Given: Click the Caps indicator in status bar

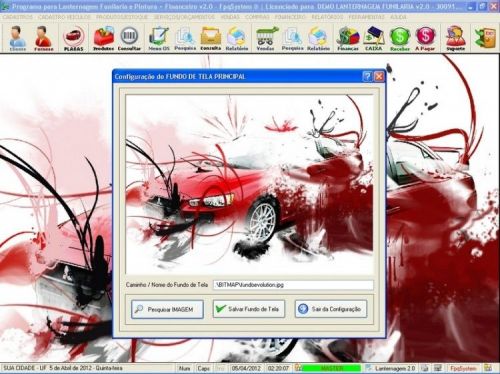Looking at the screenshot, I should [x=203, y=368].
